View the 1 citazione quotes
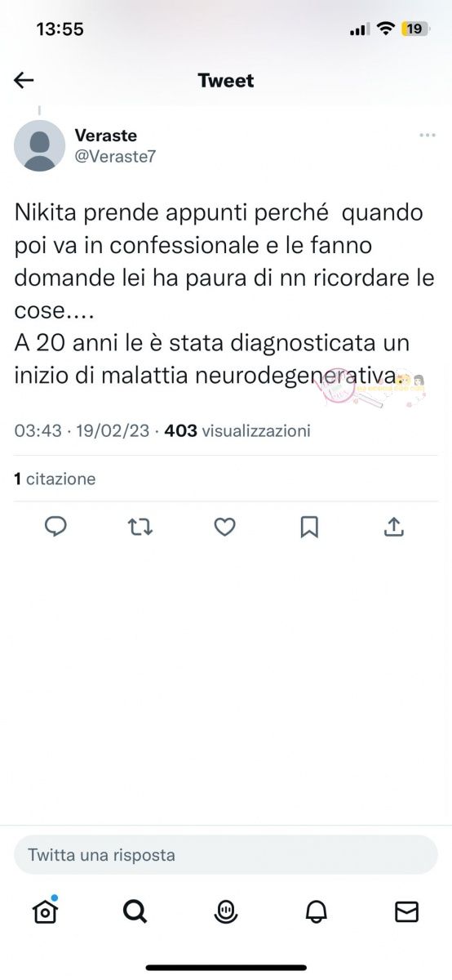 55,479
